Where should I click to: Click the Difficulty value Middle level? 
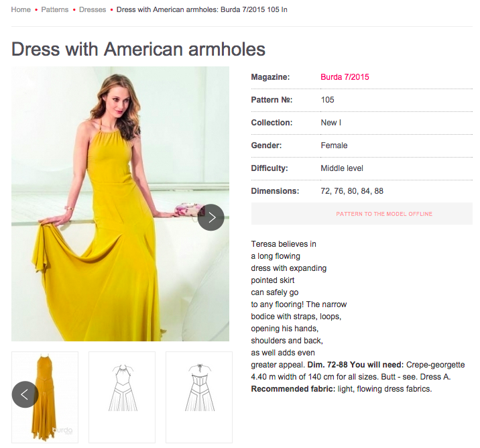(x=342, y=168)
